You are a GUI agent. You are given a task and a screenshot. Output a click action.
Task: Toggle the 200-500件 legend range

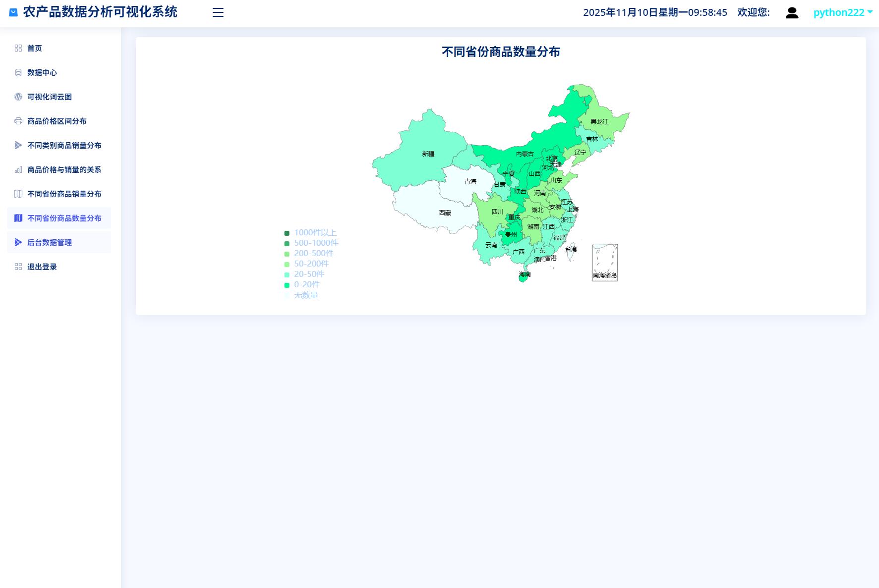click(x=309, y=254)
